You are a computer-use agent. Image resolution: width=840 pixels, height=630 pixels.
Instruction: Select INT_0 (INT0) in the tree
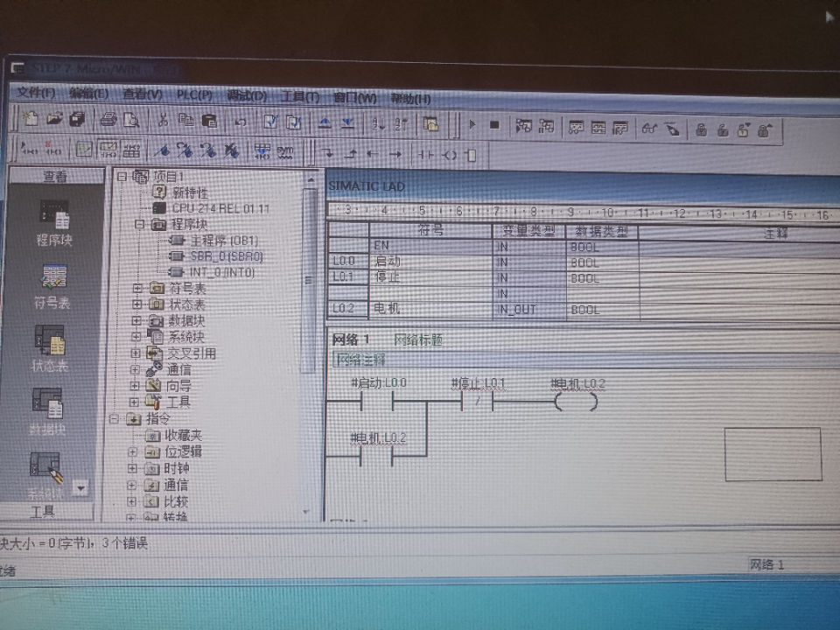(222, 273)
